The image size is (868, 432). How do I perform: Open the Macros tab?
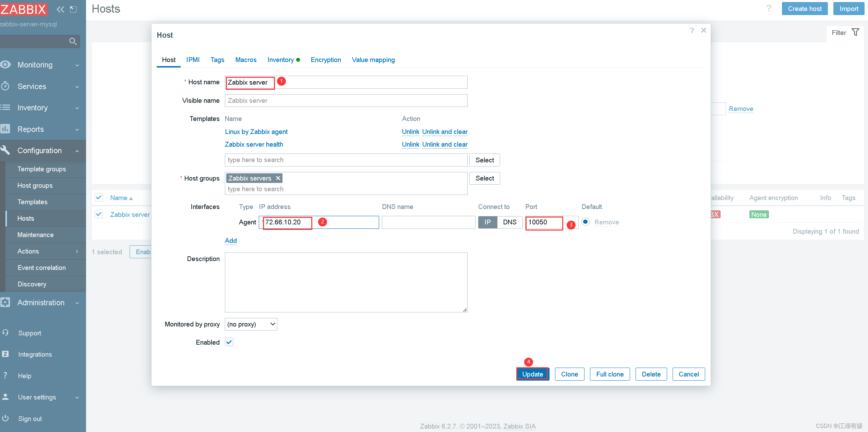(x=246, y=60)
